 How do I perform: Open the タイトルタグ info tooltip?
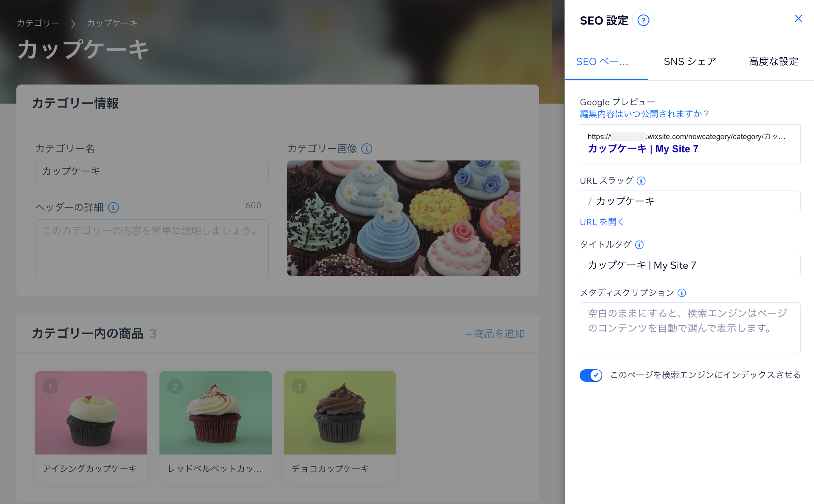pos(639,245)
